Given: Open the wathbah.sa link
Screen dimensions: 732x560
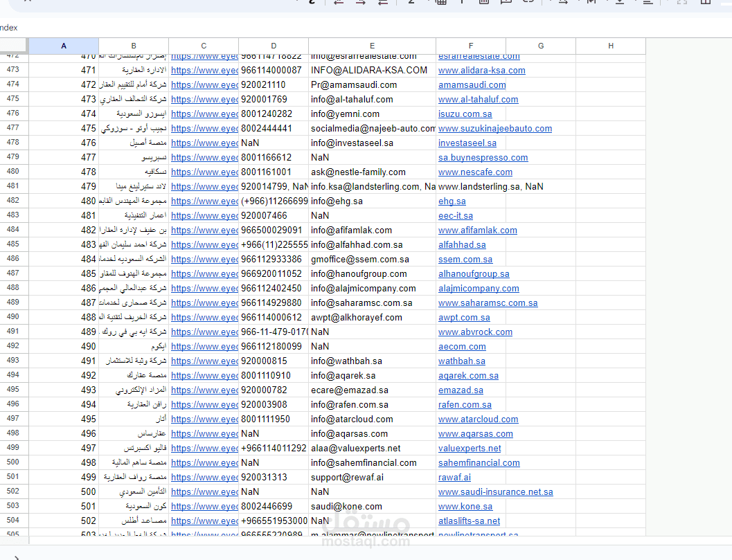Looking at the screenshot, I should coord(462,361).
